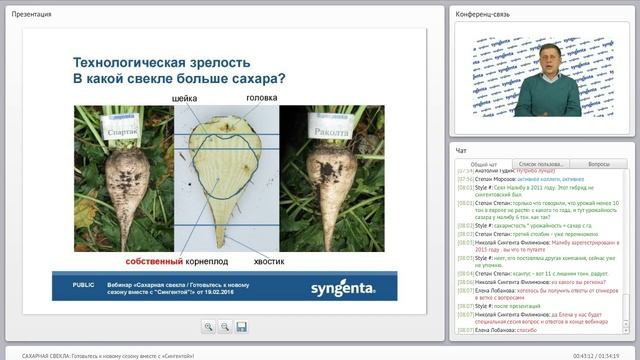The image size is (640, 360).
Task: Select the "сахаристость * урожайность" chat message
Action: click(x=524, y=226)
